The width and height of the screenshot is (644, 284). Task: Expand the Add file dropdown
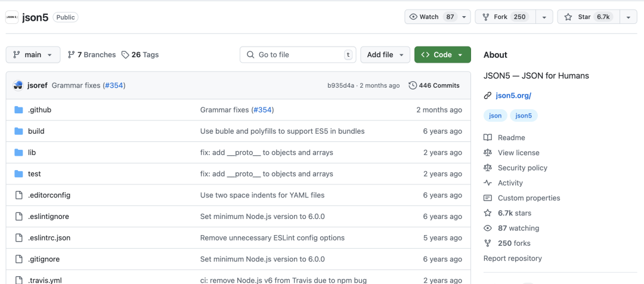coord(385,55)
